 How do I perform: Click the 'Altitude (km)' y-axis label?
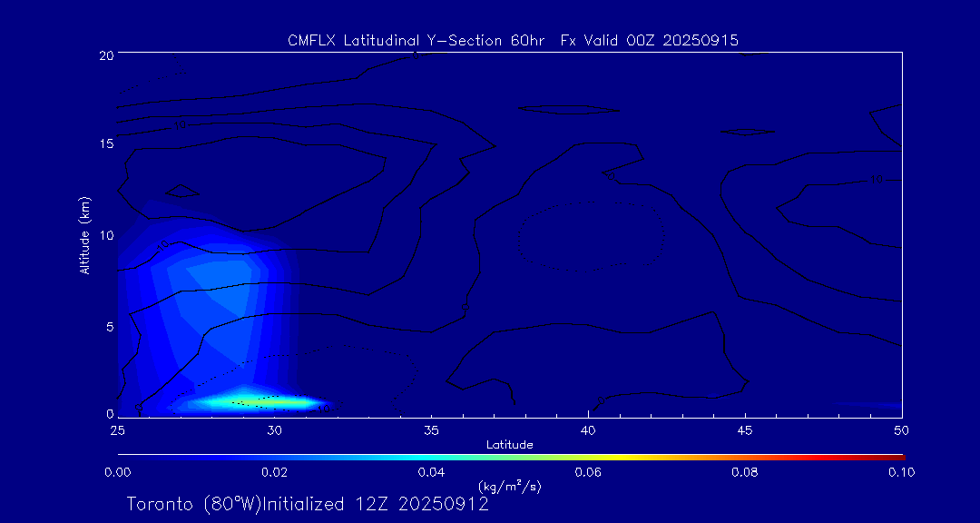click(85, 234)
